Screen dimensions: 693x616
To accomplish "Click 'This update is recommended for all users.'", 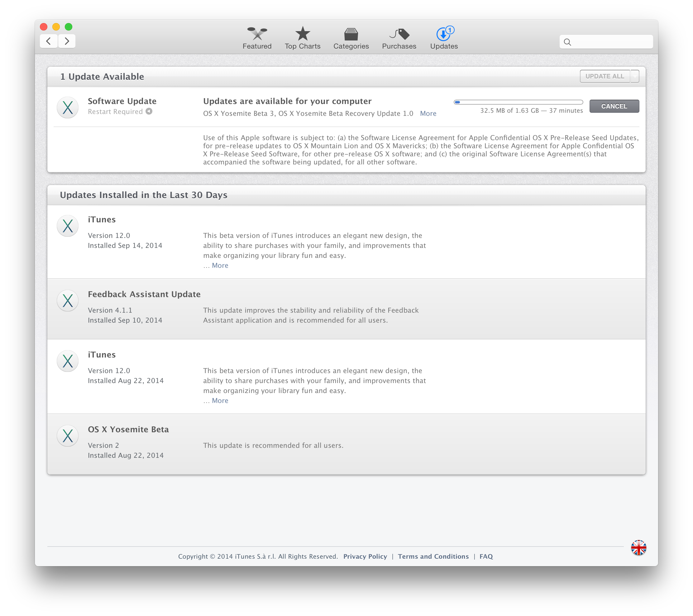I will pos(273,446).
